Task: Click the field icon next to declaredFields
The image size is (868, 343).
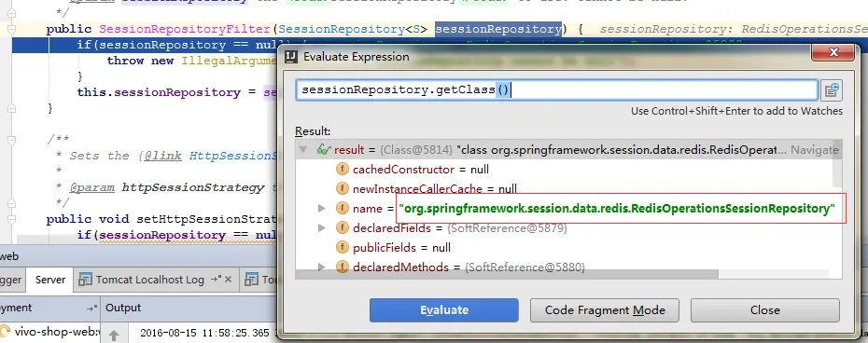Action: [343, 228]
